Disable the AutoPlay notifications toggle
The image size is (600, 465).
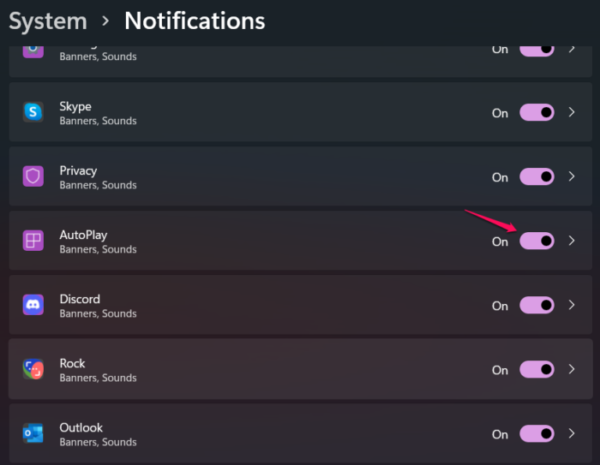[x=537, y=241]
